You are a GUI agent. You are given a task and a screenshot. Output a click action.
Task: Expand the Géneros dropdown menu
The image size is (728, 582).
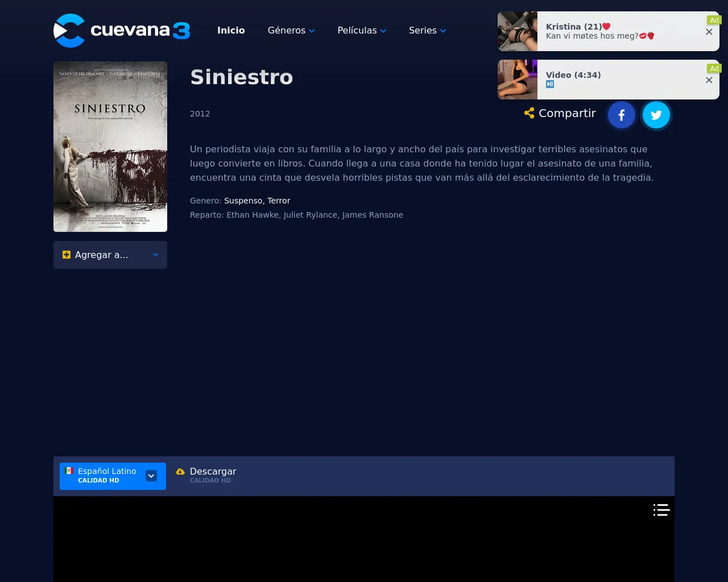point(291,31)
